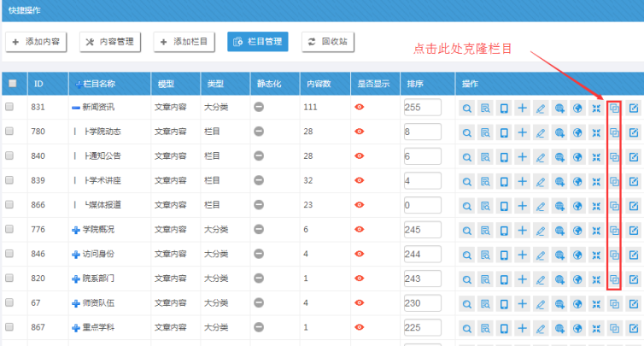644x346 pixels.
Task: Click the pencil edit icon for 媒体报道 row
Action: pos(540,206)
